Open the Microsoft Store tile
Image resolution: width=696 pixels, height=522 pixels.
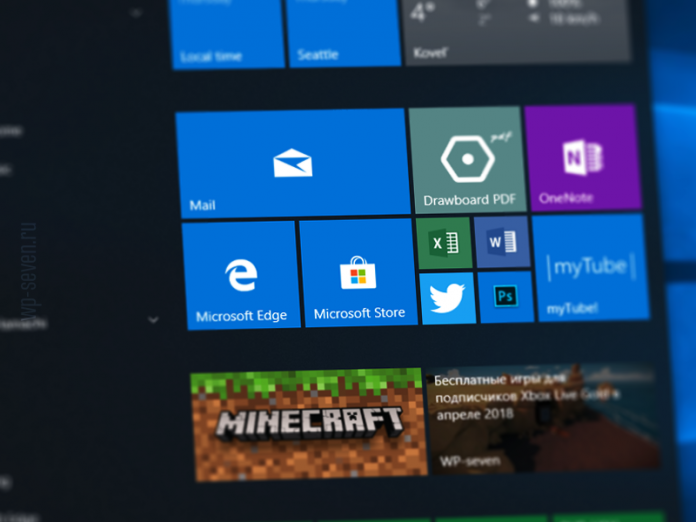tap(359, 273)
